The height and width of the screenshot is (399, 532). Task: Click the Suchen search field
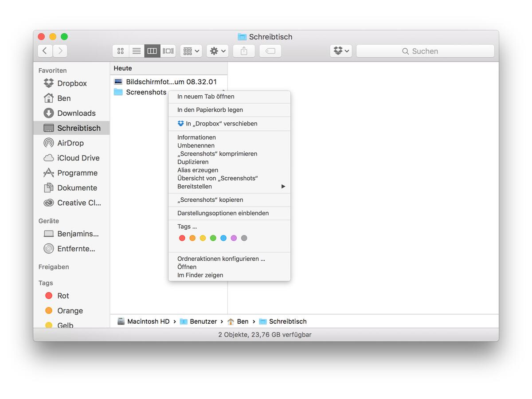(x=425, y=51)
